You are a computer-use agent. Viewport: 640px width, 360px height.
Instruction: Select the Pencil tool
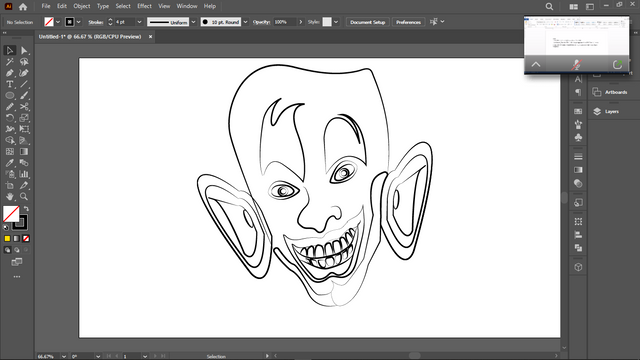10,107
